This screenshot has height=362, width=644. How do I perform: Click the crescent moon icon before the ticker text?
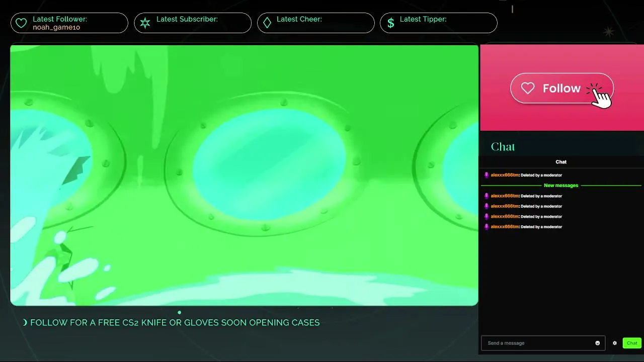coord(25,322)
